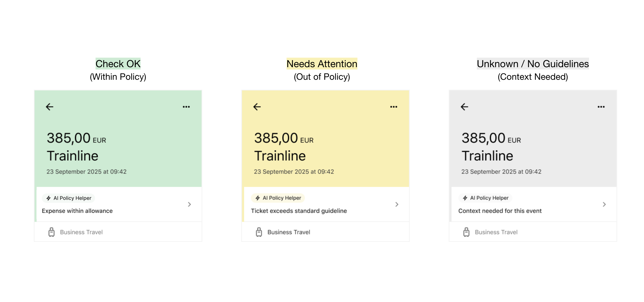Click back arrow on green Check OK card
Image resolution: width=644 pixels, height=302 pixels.
tap(49, 107)
